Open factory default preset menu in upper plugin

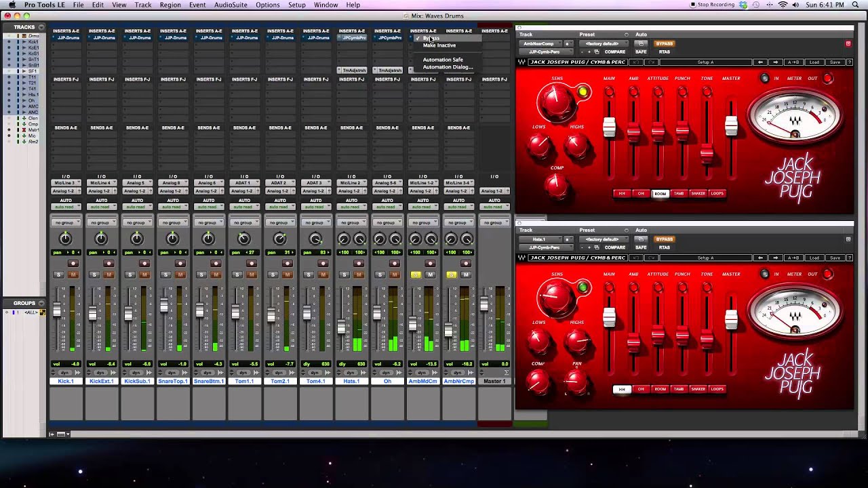click(604, 43)
